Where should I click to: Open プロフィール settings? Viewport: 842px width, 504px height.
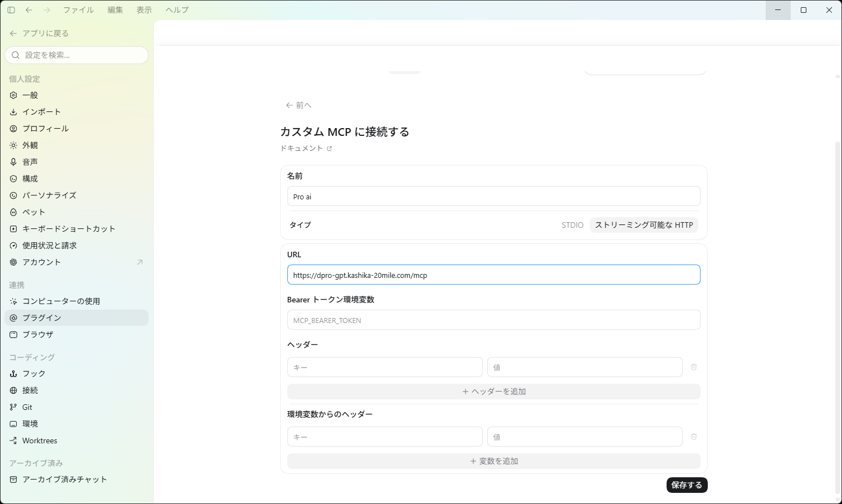[x=77, y=129]
